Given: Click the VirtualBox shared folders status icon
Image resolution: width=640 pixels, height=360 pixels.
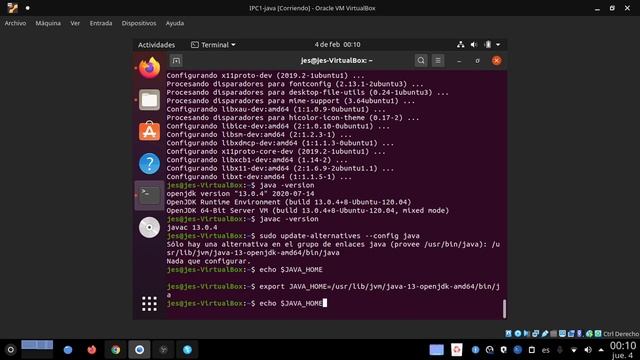Looking at the screenshot, I should [553, 333].
